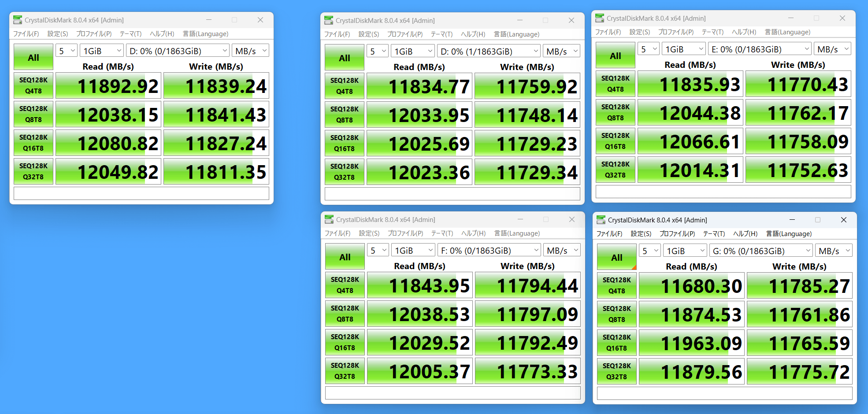This screenshot has width=868, height=414.
Task: Click the comment field in F: drive window
Action: coord(453,393)
